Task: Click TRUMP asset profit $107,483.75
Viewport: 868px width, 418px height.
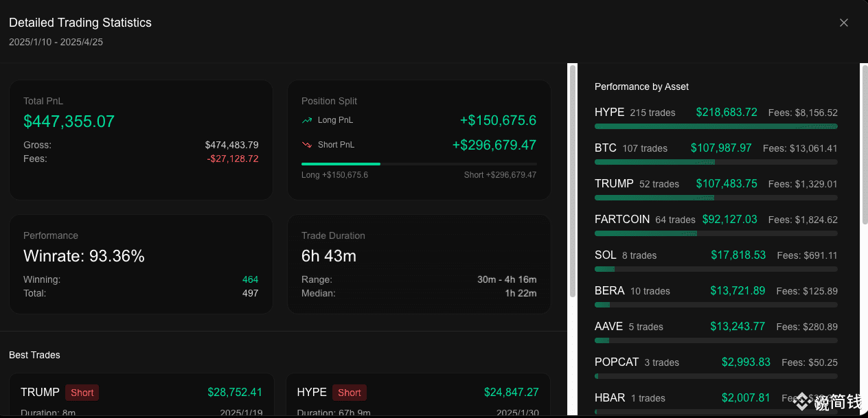Action: pos(727,183)
